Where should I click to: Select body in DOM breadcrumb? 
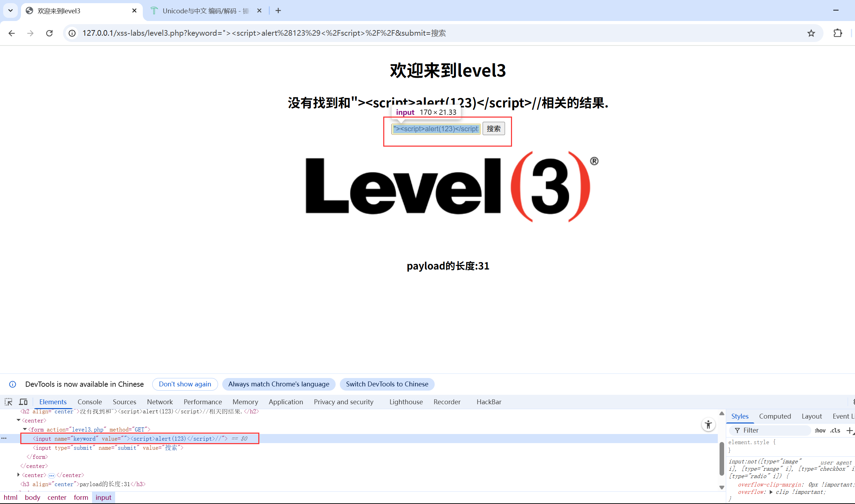32,497
